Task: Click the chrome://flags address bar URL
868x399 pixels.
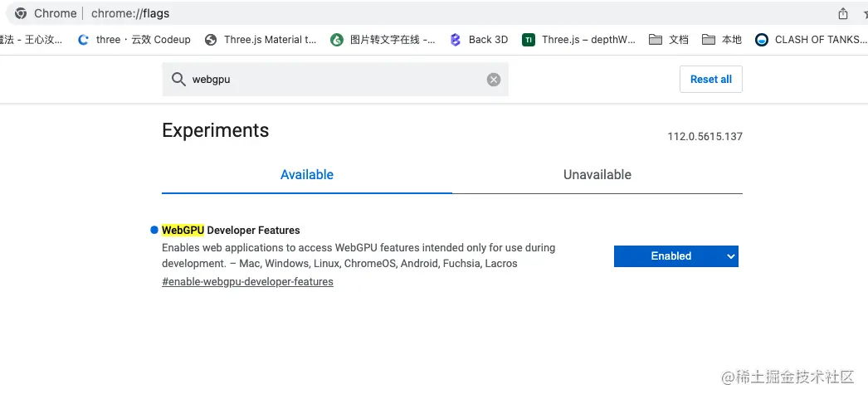Action: (x=130, y=13)
